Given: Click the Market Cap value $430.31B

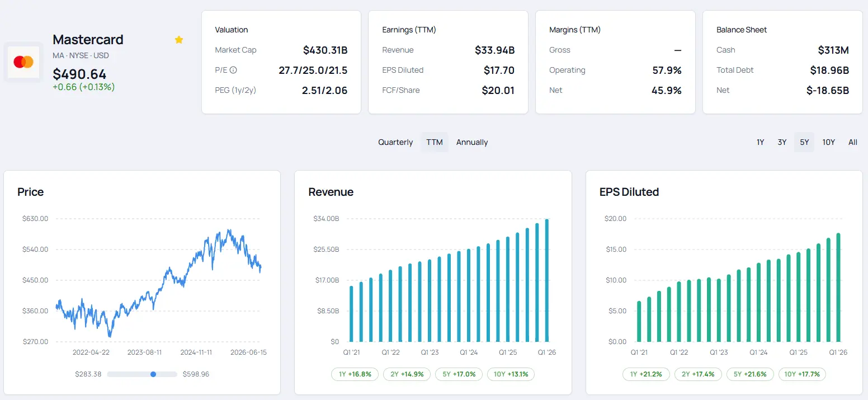Looking at the screenshot, I should click(325, 50).
